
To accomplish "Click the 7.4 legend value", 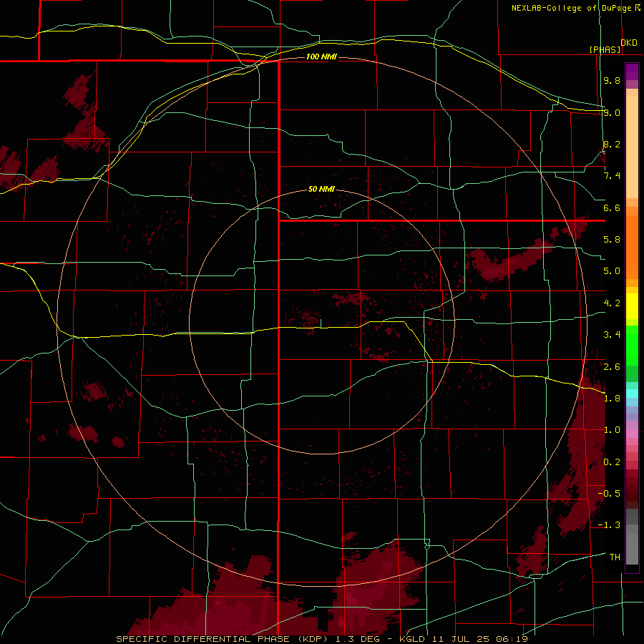I will pos(612,176).
